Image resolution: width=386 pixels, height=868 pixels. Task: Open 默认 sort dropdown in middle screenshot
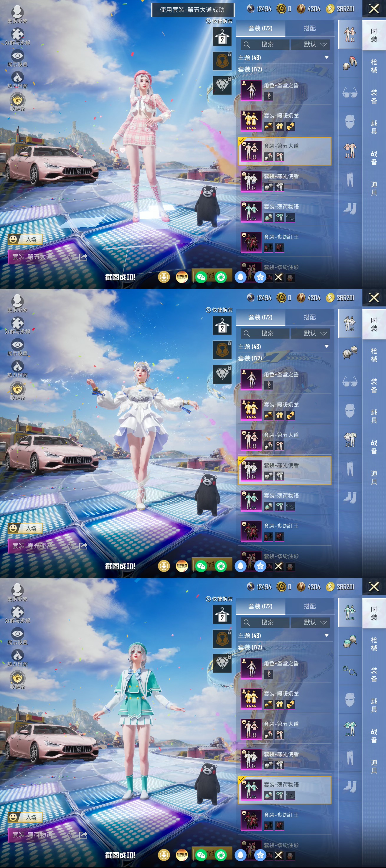click(310, 333)
